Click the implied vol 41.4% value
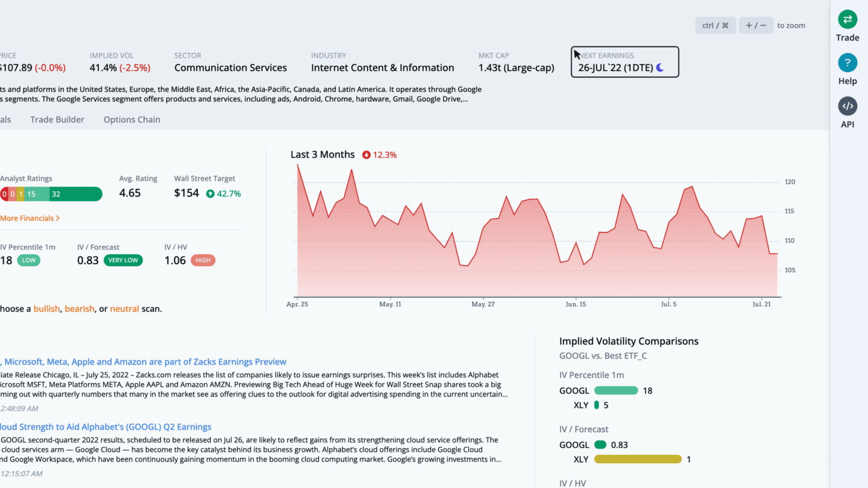This screenshot has height=488, width=868. (103, 68)
